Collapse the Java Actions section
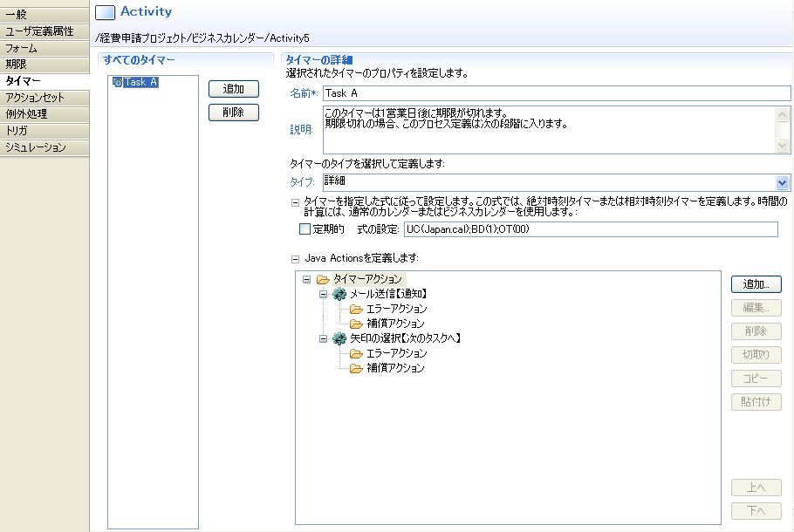Image resolution: width=794 pixels, height=532 pixels. tap(295, 258)
